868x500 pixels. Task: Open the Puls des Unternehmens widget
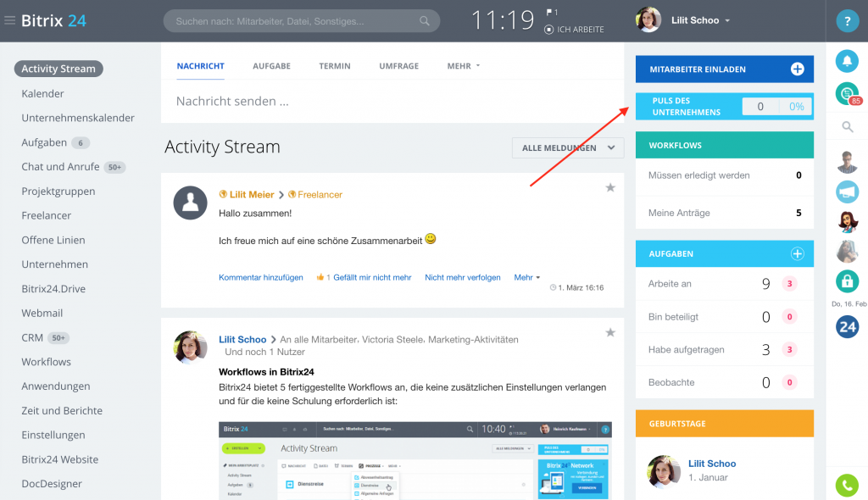coord(725,106)
